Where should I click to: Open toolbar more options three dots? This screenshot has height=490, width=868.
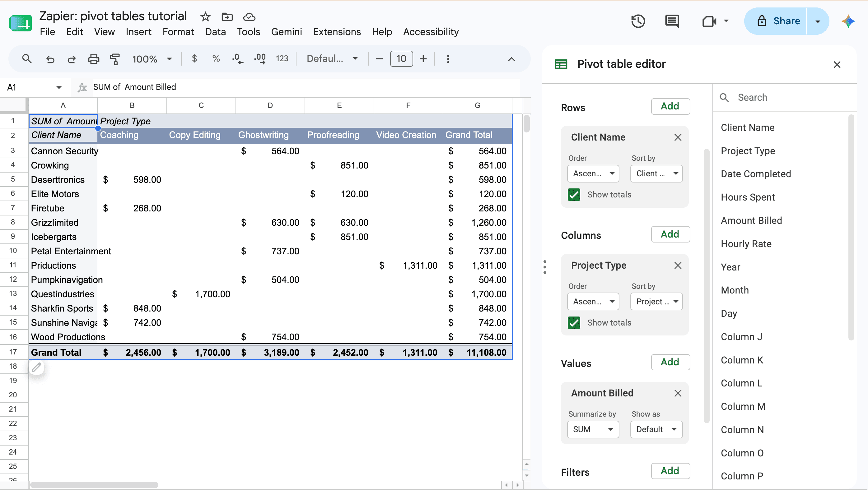point(448,59)
